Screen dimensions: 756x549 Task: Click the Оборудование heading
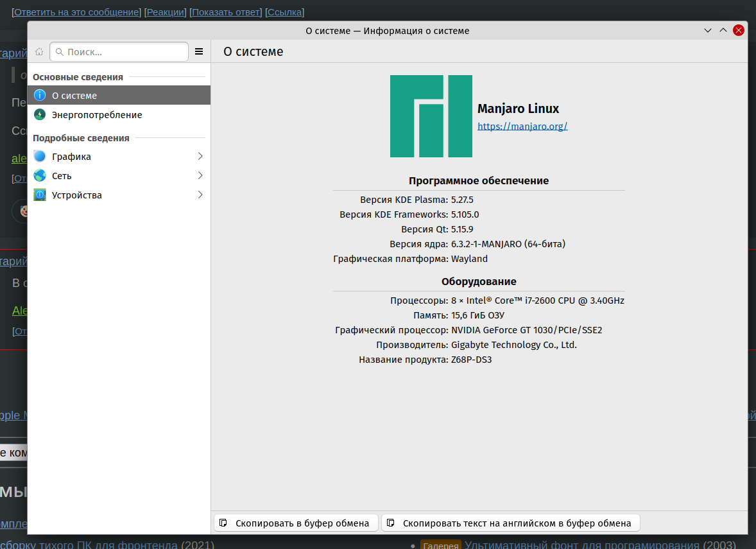(479, 282)
